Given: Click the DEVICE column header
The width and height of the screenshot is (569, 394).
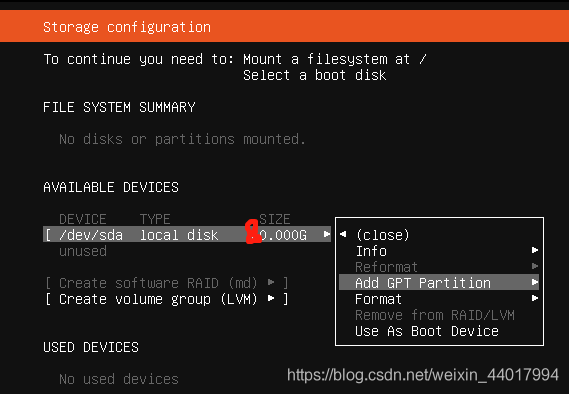Looking at the screenshot, I should pyautogui.click(x=83, y=219).
